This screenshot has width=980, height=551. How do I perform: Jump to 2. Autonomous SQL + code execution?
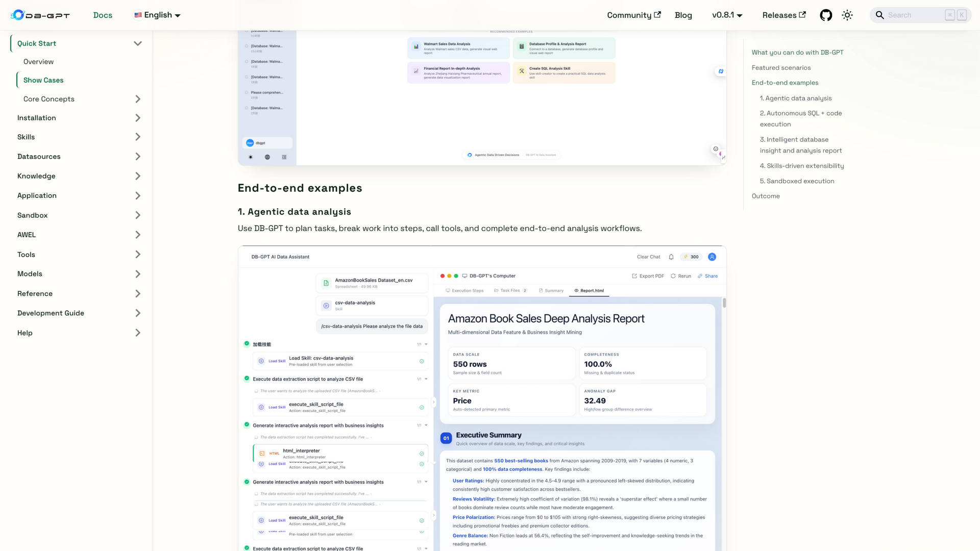[x=801, y=119]
